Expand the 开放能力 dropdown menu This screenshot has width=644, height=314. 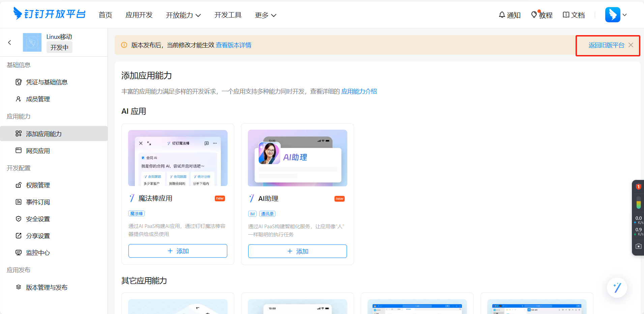coord(183,15)
